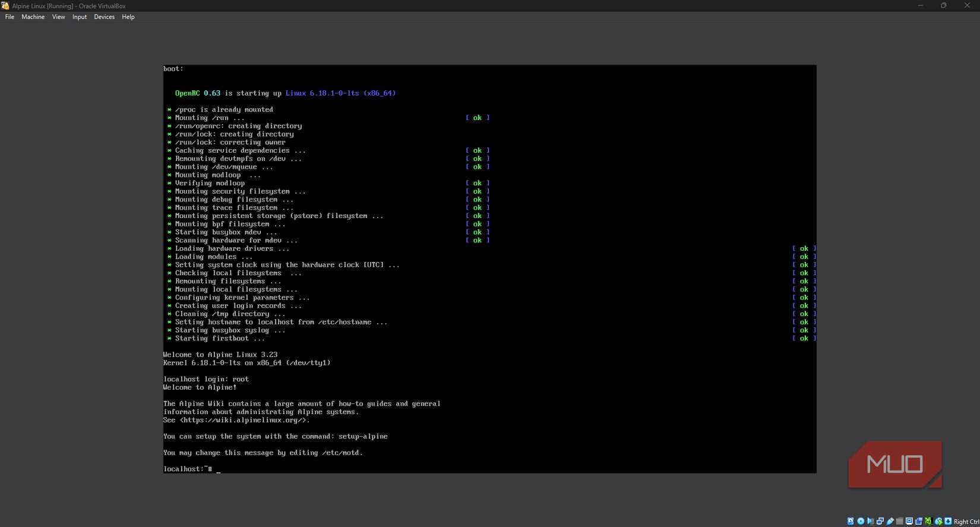Click the mouse integration status icon
Viewport: 980px width, 527px height.
pos(938,521)
